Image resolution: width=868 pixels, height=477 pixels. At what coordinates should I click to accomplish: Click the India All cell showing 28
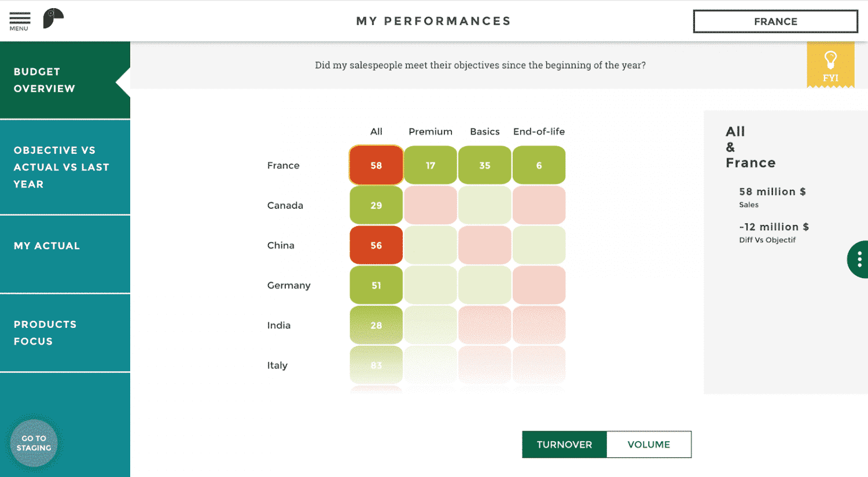pyautogui.click(x=376, y=325)
